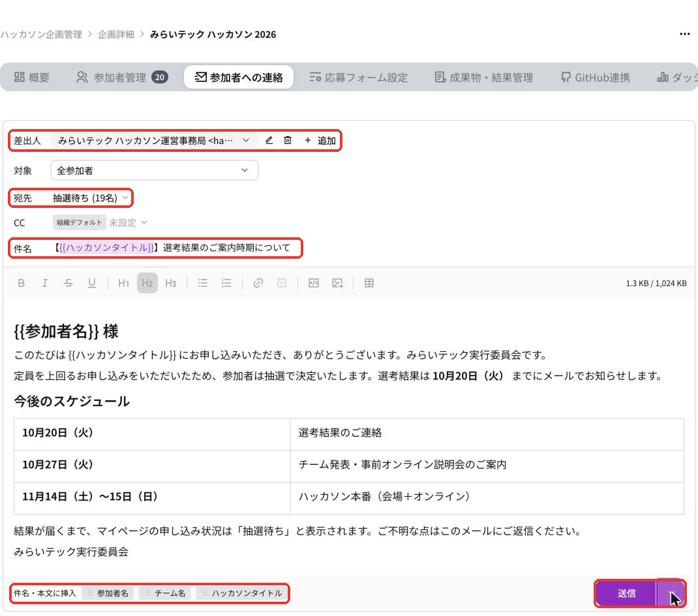The image size is (698, 616).
Task: Toggle the active H2 heading button
Action: (147, 284)
